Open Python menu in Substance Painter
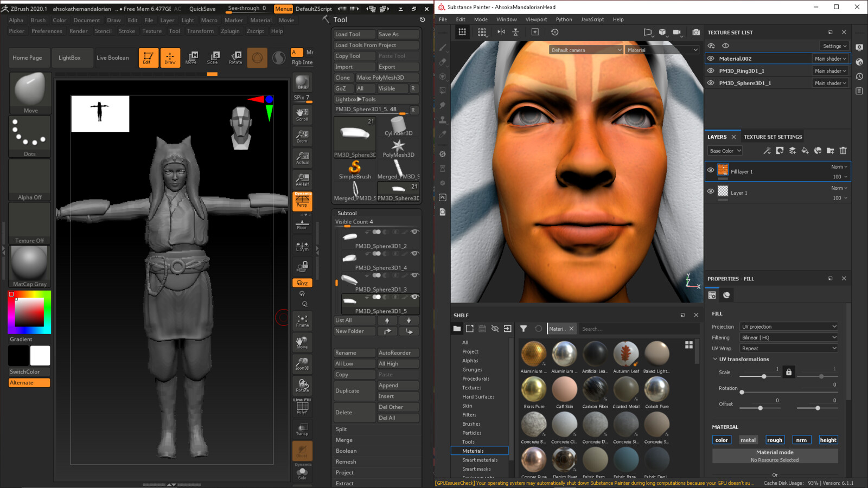 pyautogui.click(x=564, y=20)
